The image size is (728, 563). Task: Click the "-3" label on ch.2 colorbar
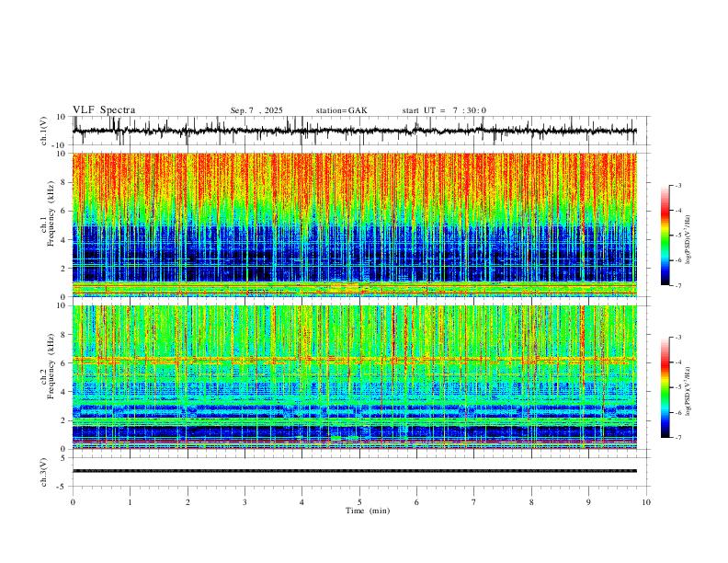click(678, 338)
